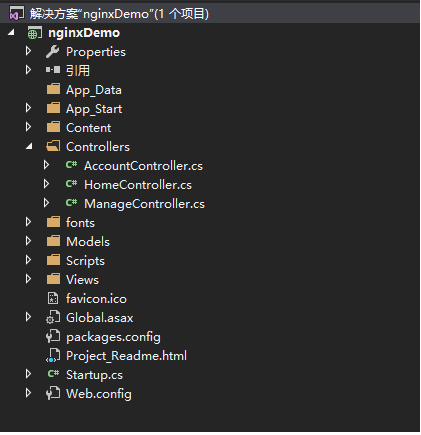The width and height of the screenshot is (421, 435).
Task: Select the Models folder name
Action: click(x=88, y=242)
